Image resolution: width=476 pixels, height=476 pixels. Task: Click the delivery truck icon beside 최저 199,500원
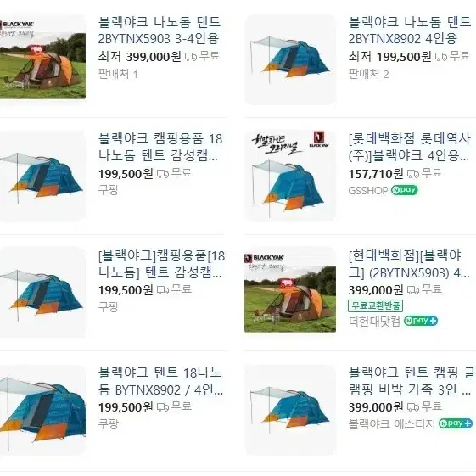pos(440,57)
